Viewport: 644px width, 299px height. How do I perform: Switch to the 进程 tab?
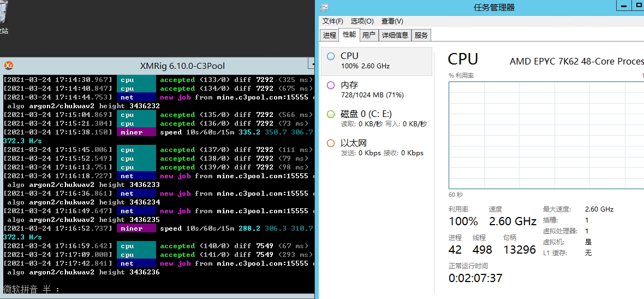click(x=330, y=36)
